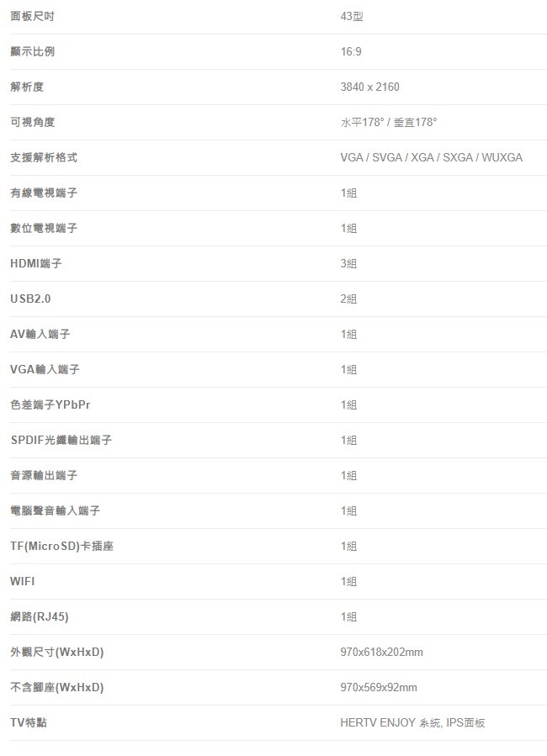Screen dimensions: 547x756
Task: Select the 網路(RJ45) label
Action: [39, 616]
